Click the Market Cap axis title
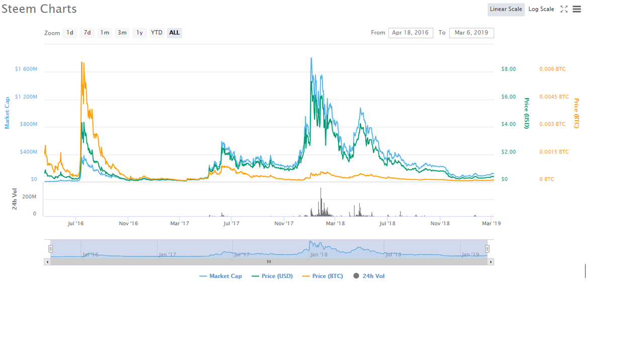 (x=7, y=113)
